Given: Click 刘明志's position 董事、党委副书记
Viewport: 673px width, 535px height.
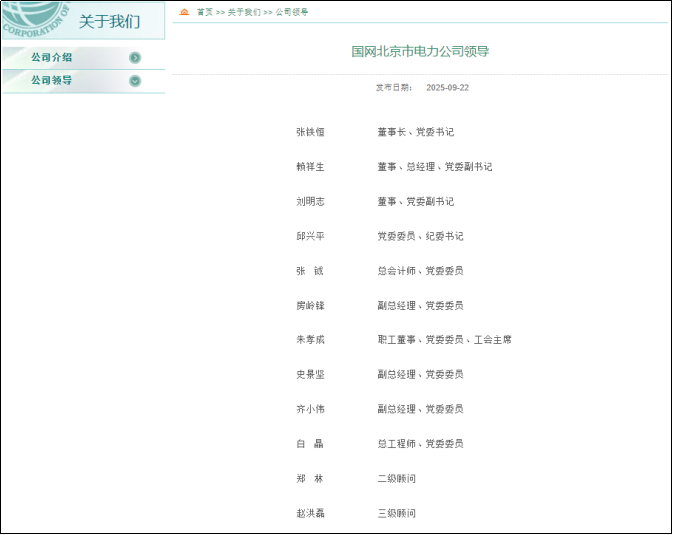Looking at the screenshot, I should coord(415,201).
